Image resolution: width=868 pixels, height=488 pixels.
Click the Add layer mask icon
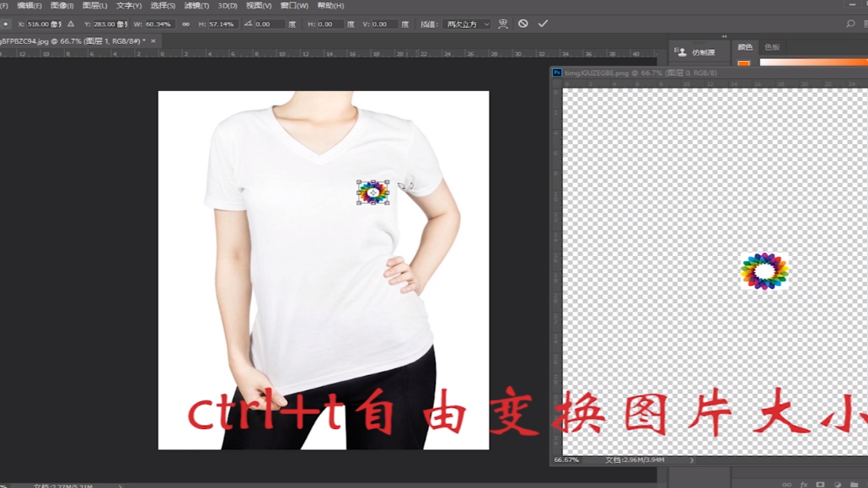(x=820, y=483)
